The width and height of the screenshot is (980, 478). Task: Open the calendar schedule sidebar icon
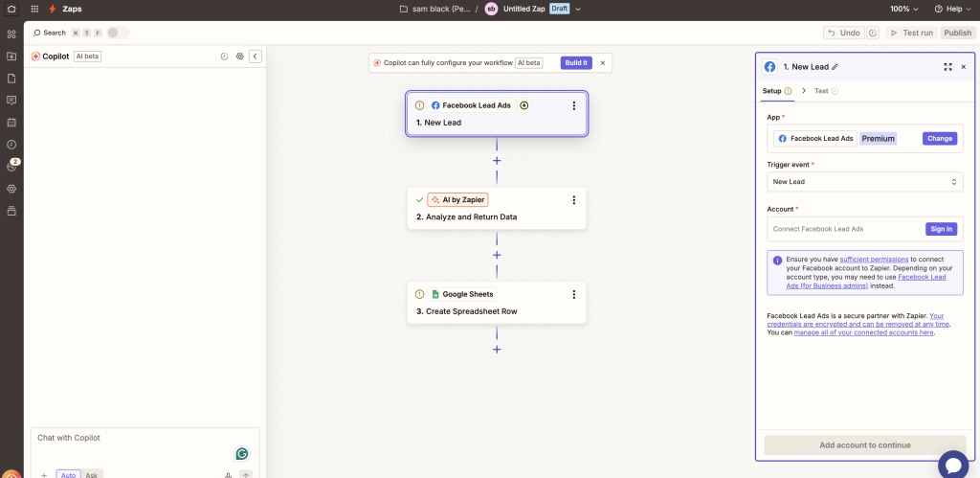(x=11, y=123)
